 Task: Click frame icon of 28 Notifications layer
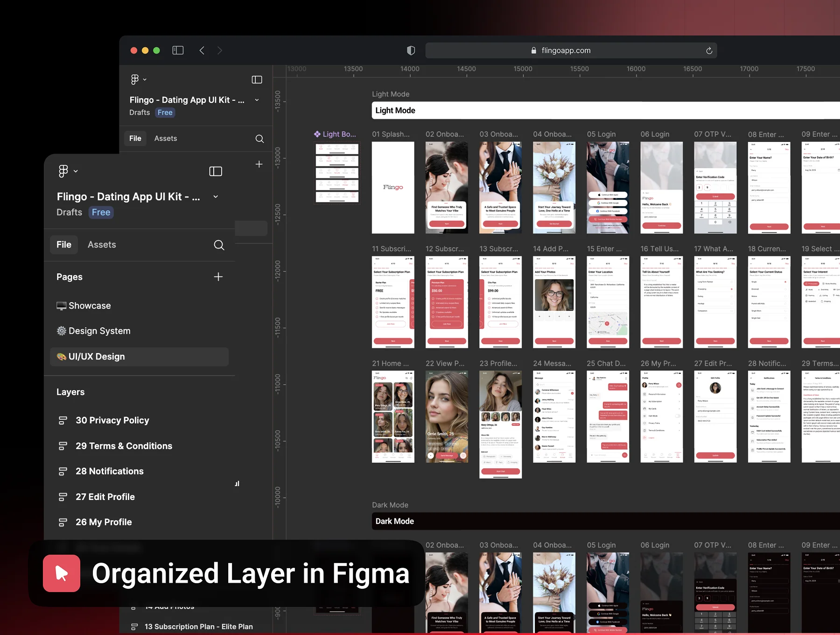63,472
